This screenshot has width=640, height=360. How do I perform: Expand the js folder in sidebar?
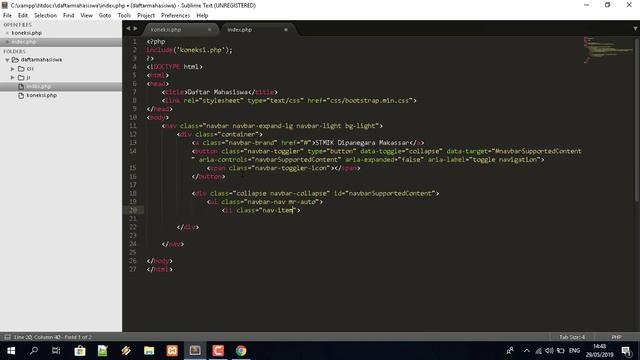13,77
